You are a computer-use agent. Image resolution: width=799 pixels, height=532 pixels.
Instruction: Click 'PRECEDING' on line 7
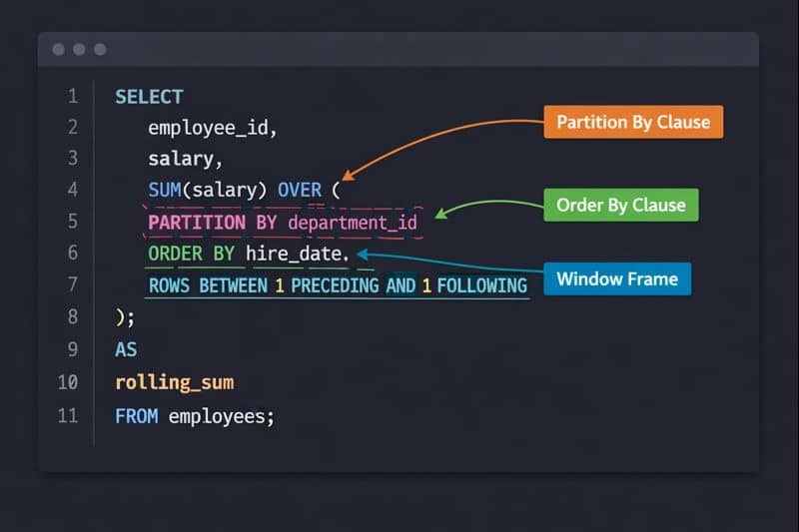coord(335,285)
